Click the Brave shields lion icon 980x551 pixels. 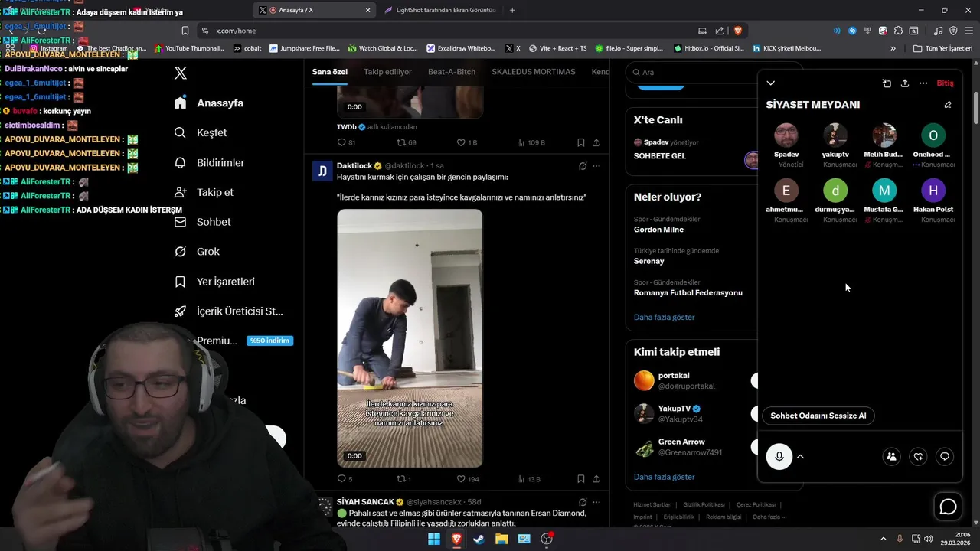click(738, 31)
